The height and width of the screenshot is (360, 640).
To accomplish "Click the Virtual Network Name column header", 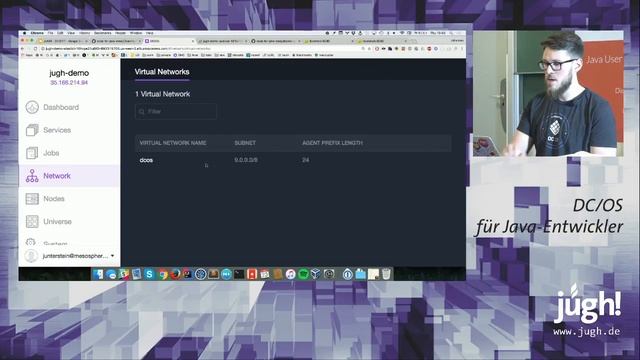I will (173, 143).
